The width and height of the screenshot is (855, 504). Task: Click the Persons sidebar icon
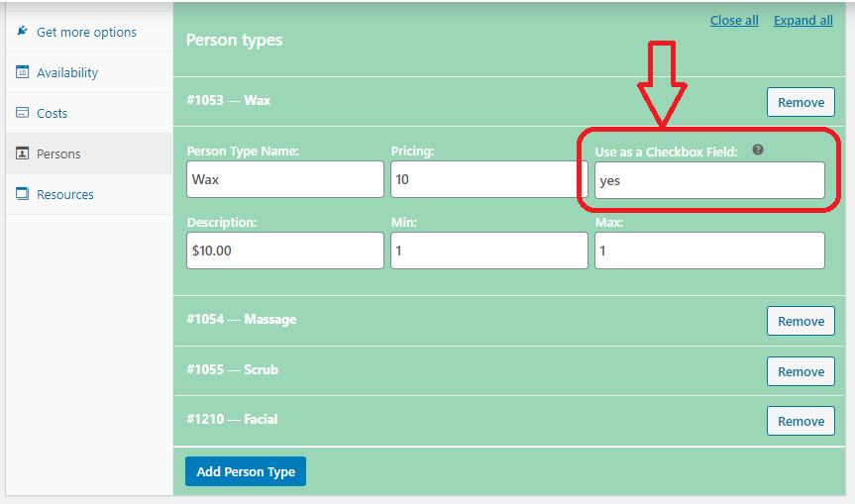click(23, 153)
